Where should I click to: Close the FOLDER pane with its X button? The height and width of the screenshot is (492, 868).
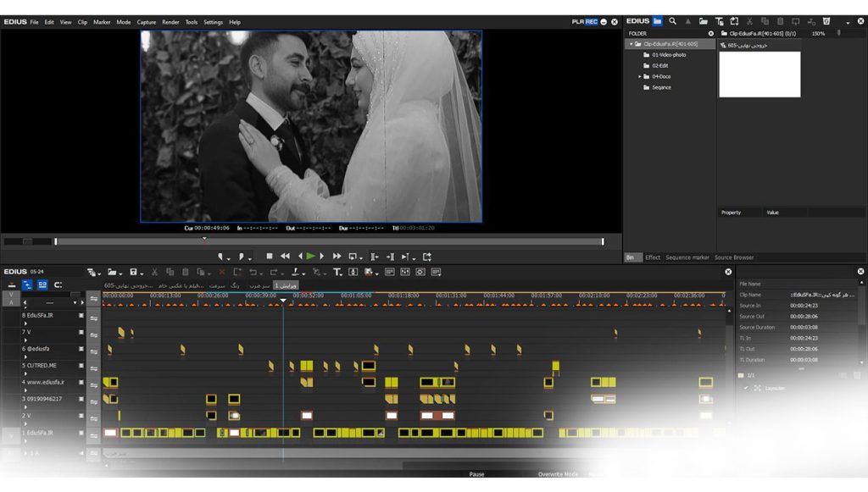click(x=711, y=33)
